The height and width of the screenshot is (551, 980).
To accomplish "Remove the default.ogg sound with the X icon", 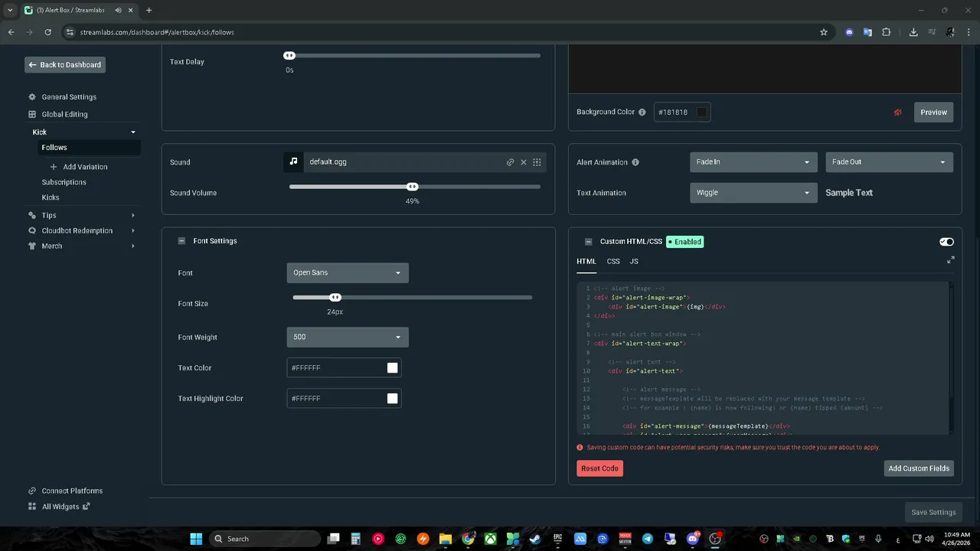I will tap(524, 162).
